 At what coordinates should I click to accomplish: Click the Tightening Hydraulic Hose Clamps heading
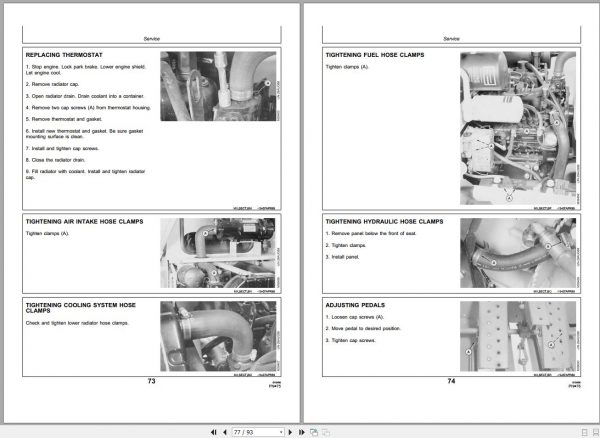pos(384,221)
